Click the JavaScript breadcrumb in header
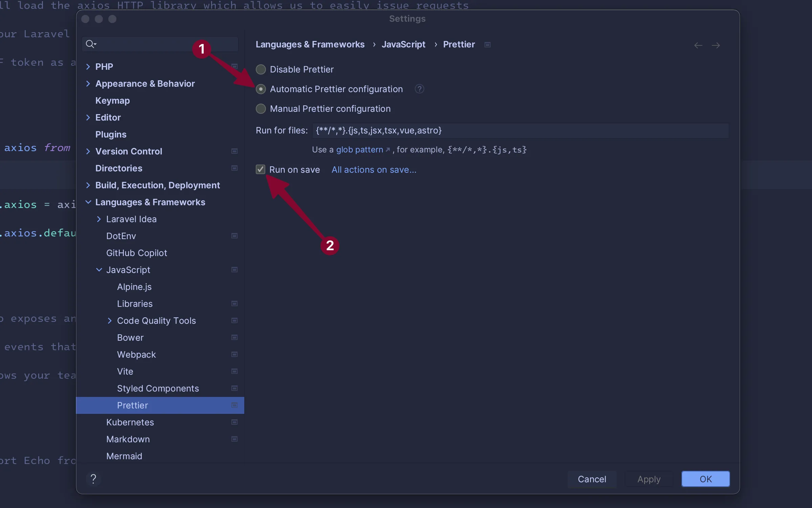812x508 pixels. click(x=403, y=44)
